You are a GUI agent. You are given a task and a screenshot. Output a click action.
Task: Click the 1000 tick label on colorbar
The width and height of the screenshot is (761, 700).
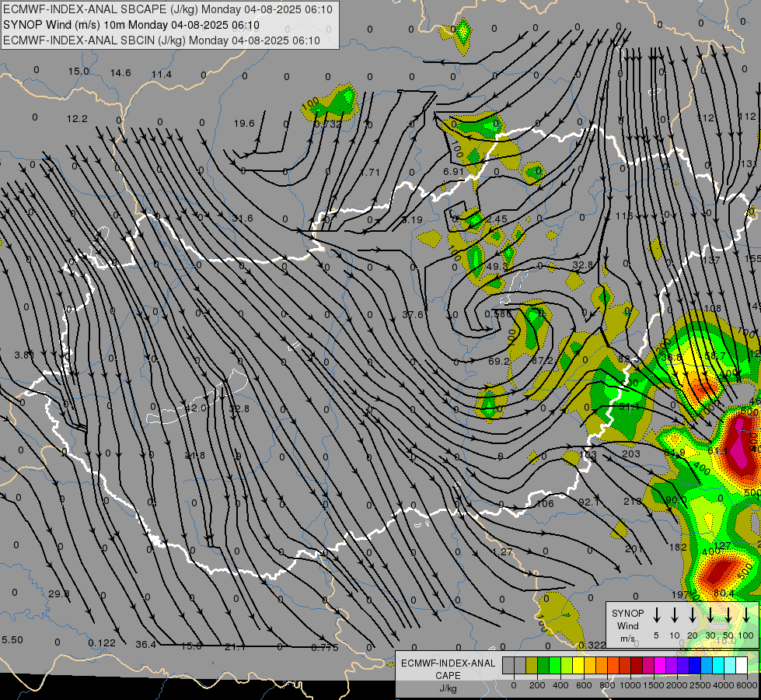click(630, 685)
